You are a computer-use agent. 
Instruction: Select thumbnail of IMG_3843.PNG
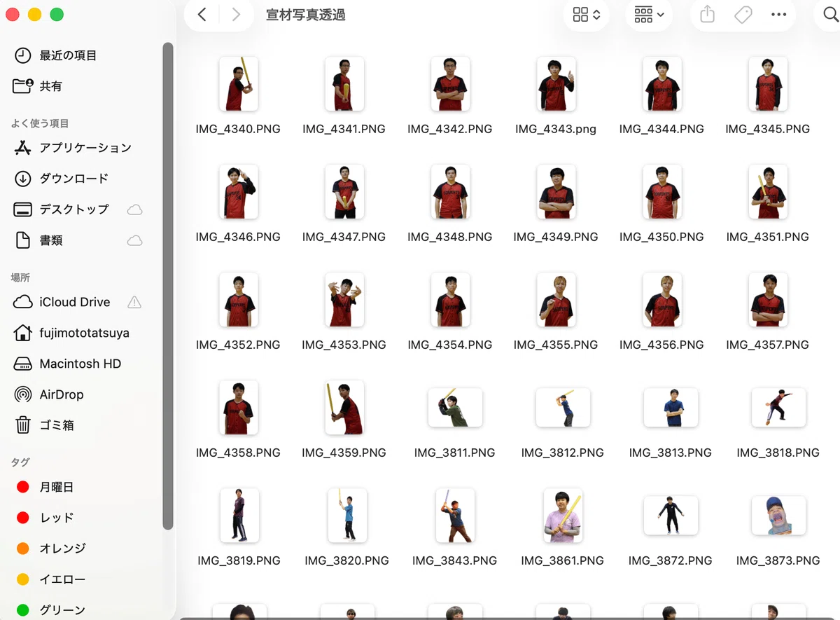455,516
